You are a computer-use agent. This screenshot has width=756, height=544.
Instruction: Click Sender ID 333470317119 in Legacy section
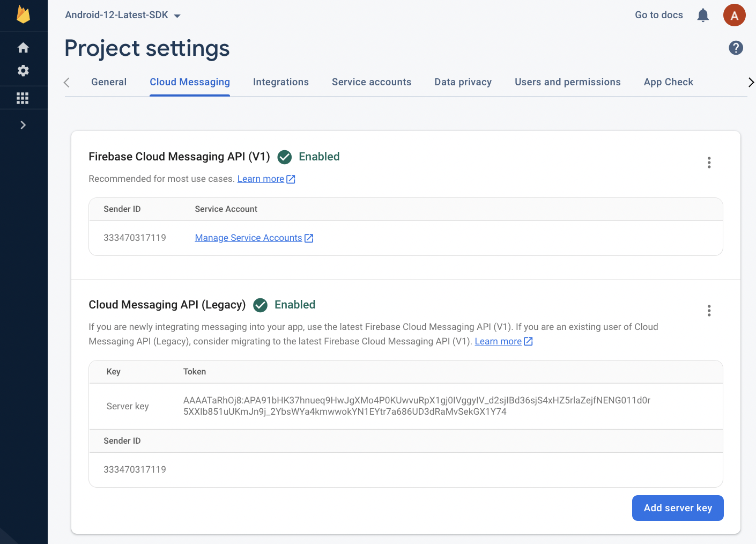[135, 469]
